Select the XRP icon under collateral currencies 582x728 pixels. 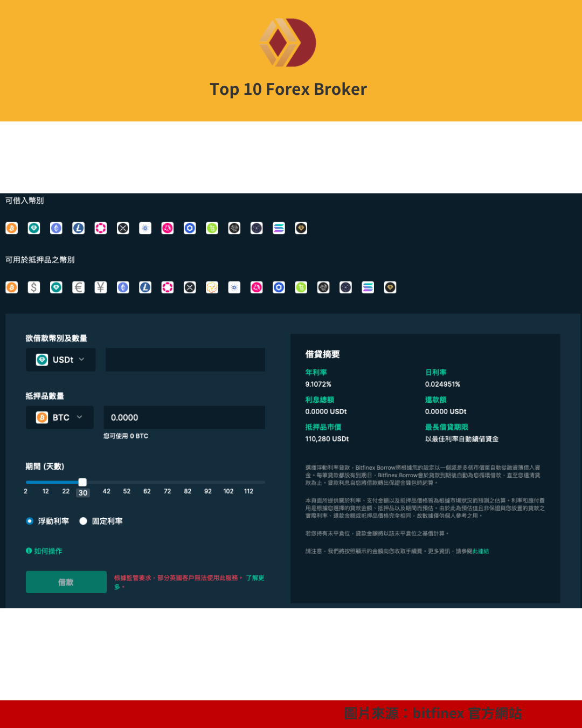tap(190, 287)
